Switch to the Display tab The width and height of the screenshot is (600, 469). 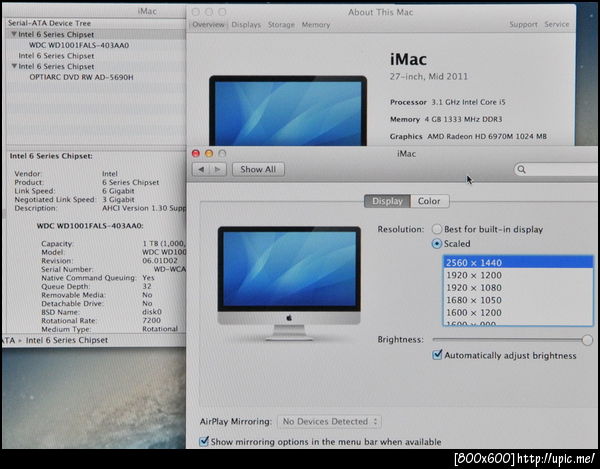pos(387,201)
